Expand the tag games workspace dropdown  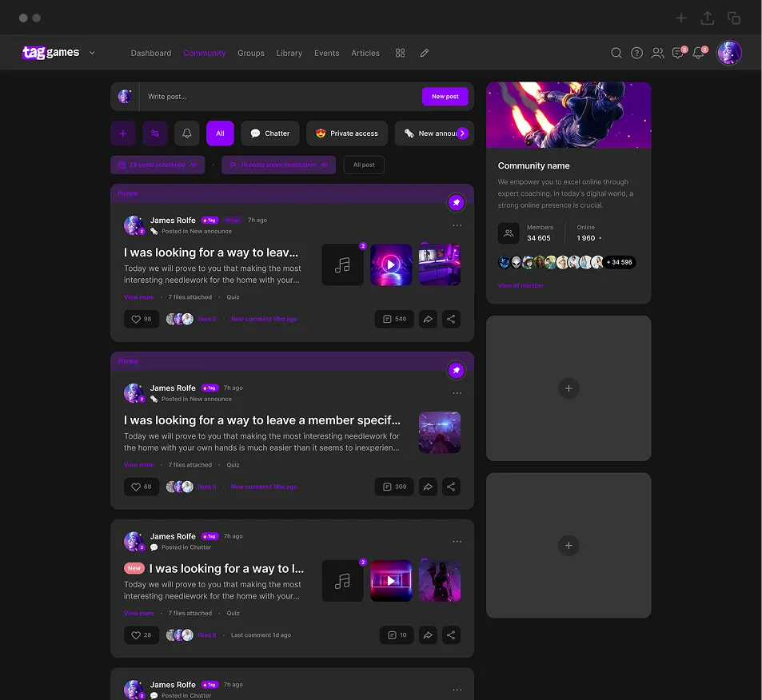[92, 53]
